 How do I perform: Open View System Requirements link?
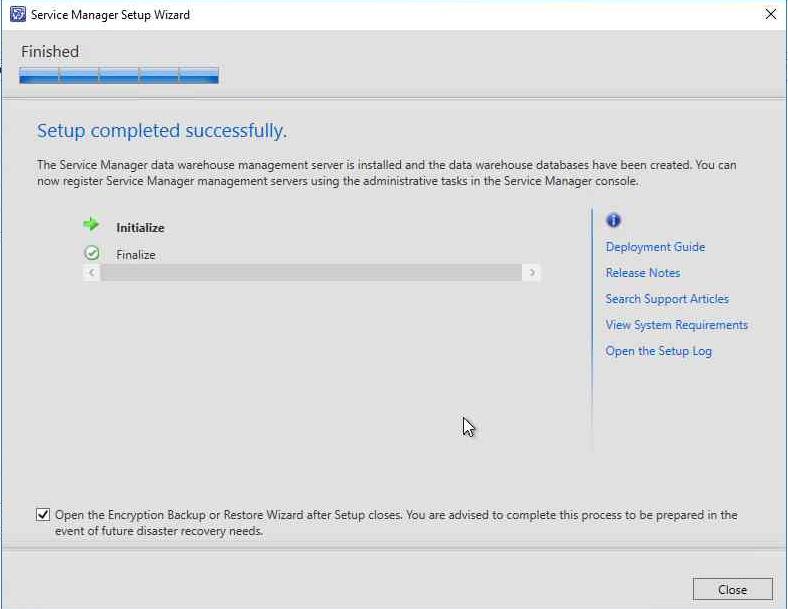coord(676,325)
